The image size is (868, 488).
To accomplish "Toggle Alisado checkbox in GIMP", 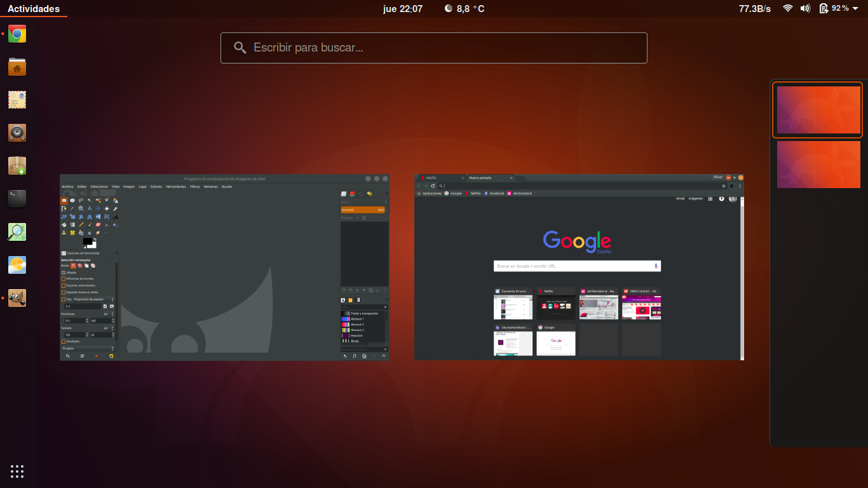I will click(64, 273).
